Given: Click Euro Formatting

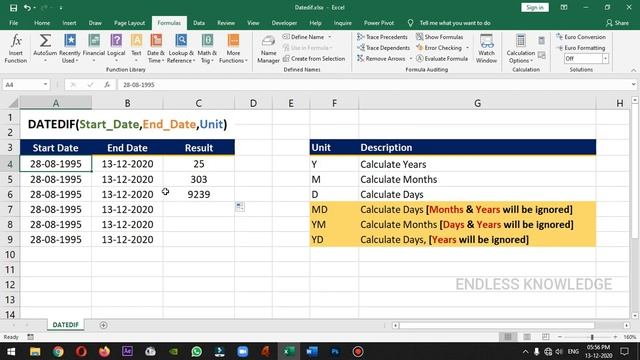Looking at the screenshot, I should pyautogui.click(x=581, y=48).
